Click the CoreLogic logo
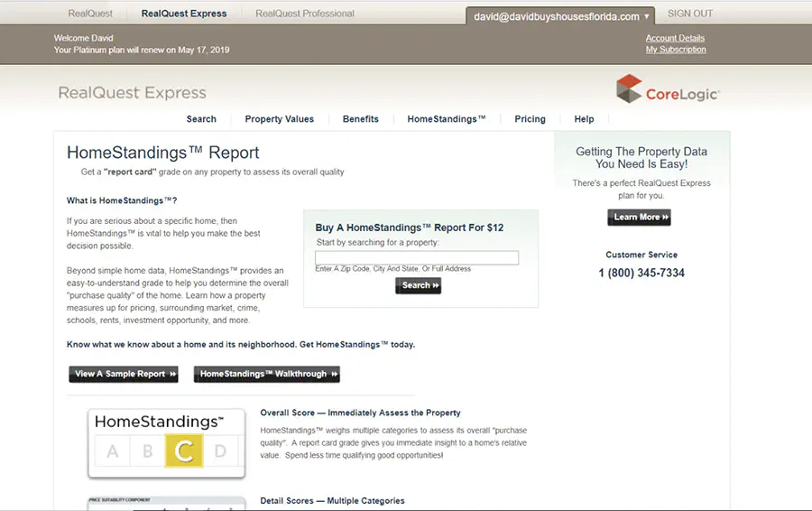Image resolution: width=812 pixels, height=511 pixels. [x=668, y=90]
